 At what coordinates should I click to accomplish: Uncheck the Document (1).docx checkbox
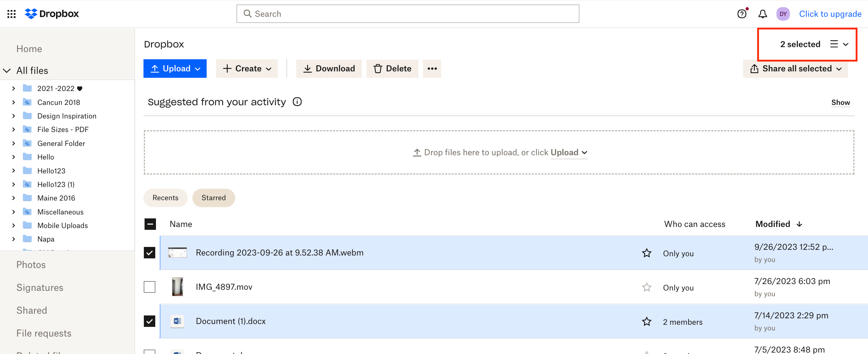pyautogui.click(x=150, y=321)
